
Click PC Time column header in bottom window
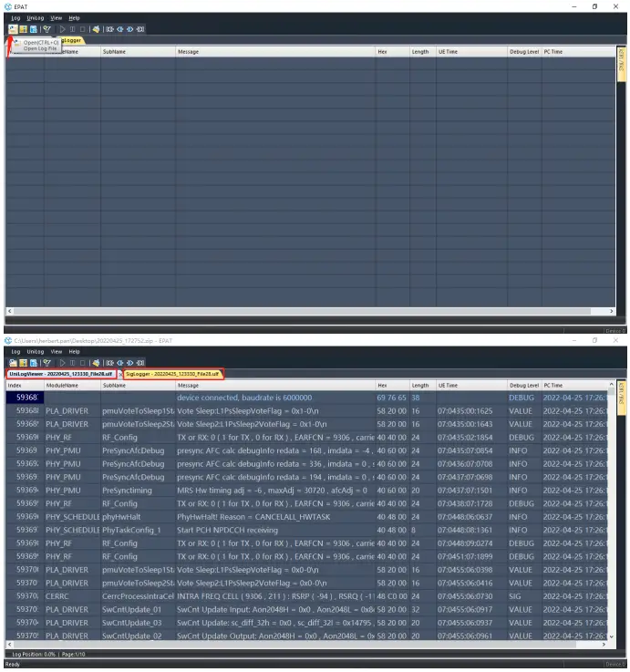pyautogui.click(x=574, y=386)
